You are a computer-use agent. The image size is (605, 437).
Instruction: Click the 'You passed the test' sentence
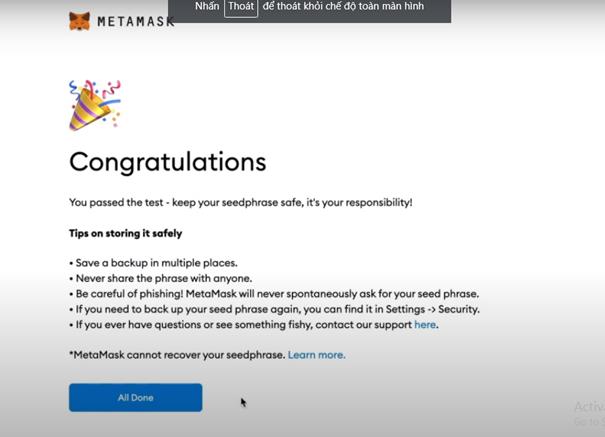click(x=240, y=202)
